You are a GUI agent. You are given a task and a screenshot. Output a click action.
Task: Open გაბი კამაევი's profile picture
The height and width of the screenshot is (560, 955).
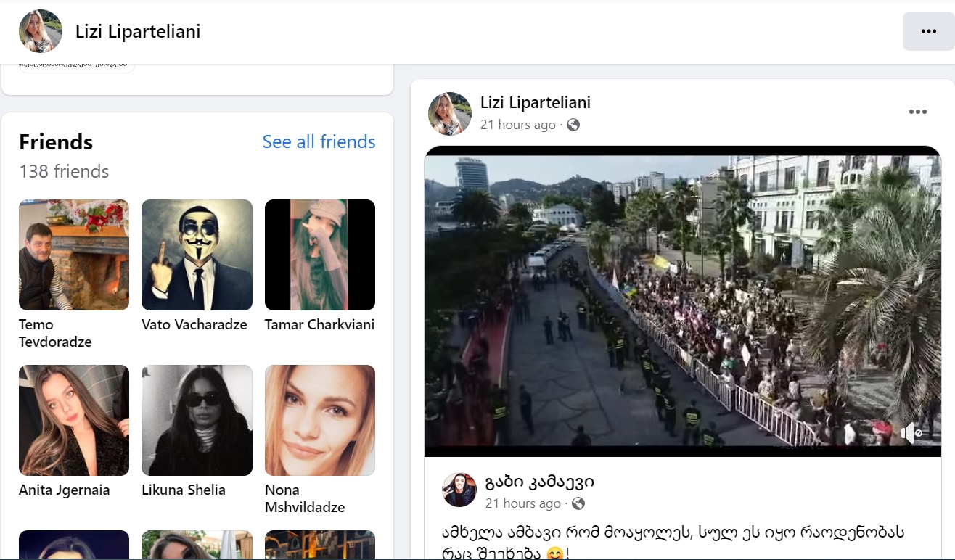coord(459,490)
